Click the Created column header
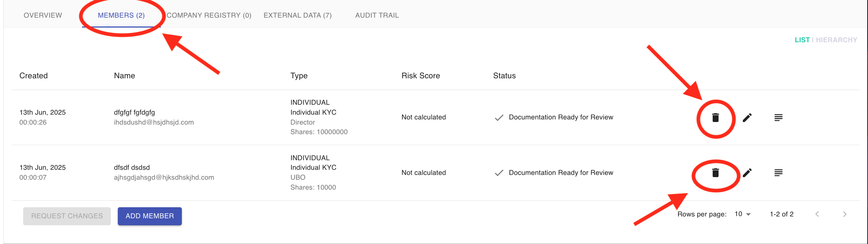This screenshot has height=244, width=868. point(33,76)
